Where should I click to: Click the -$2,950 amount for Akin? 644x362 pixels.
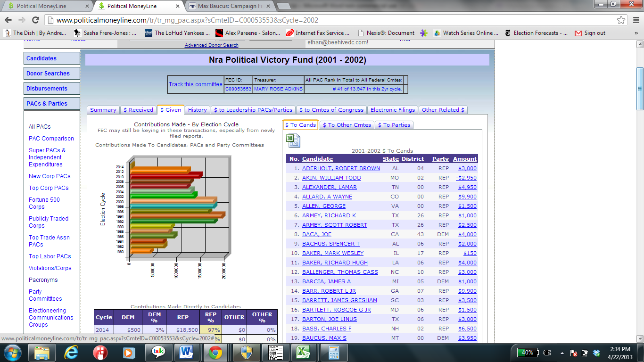pos(466,178)
